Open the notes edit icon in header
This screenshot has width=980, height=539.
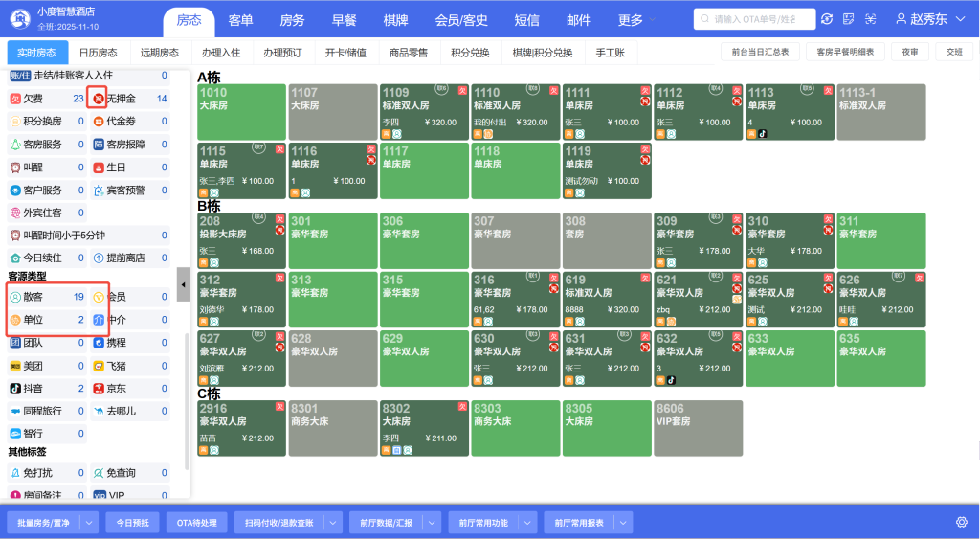[848, 19]
